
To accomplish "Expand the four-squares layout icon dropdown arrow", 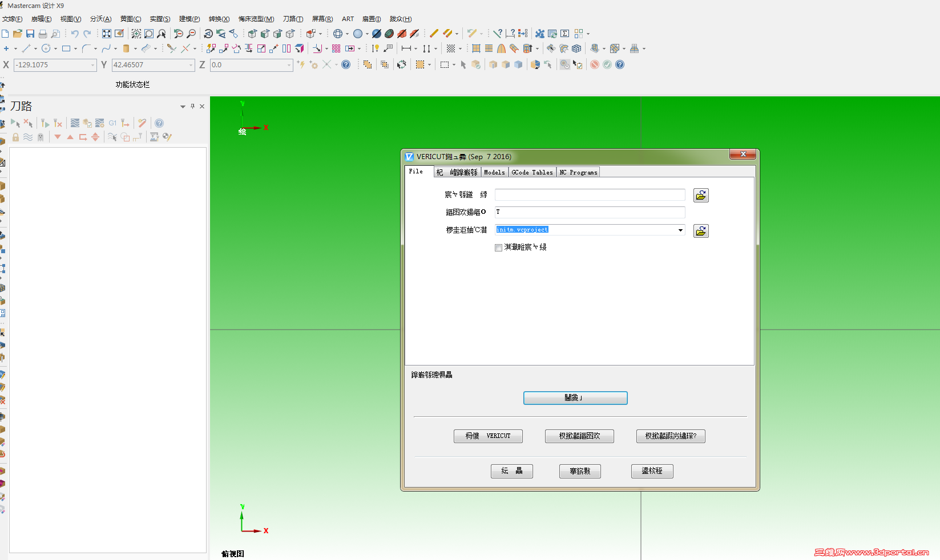I will 588,34.
